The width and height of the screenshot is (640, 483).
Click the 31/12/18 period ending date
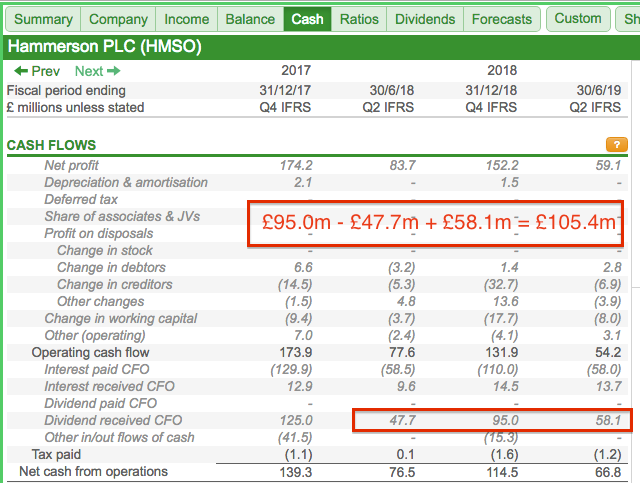[x=491, y=90]
